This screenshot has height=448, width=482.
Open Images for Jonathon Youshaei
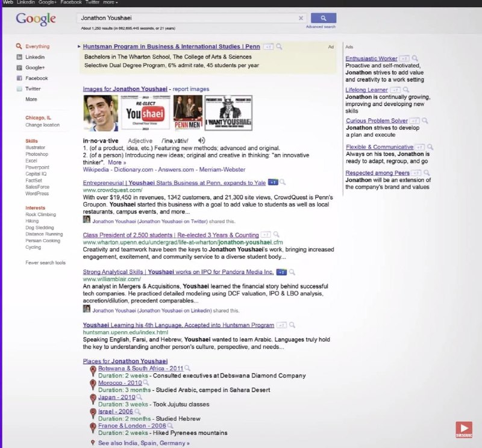[125, 89]
